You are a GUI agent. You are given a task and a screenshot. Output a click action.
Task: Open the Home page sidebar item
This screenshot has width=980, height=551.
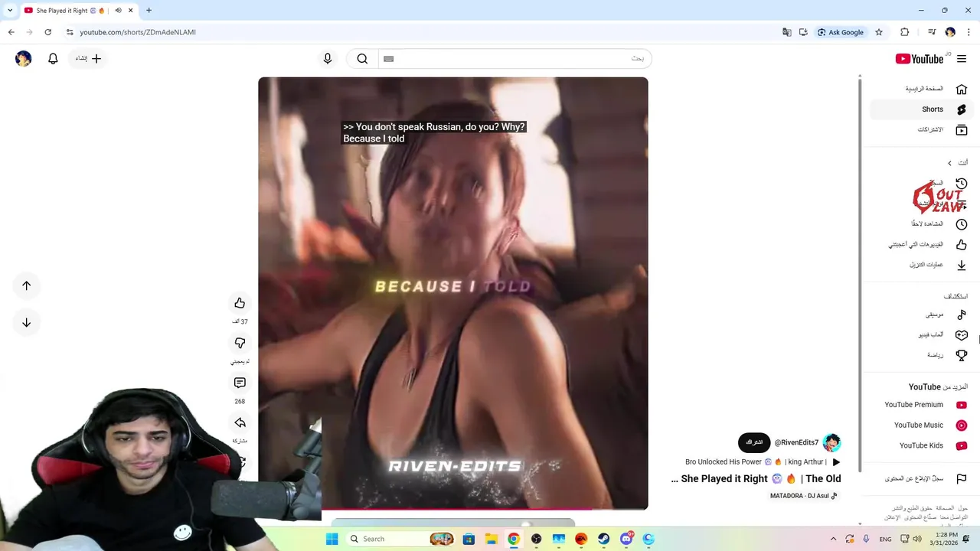921,89
